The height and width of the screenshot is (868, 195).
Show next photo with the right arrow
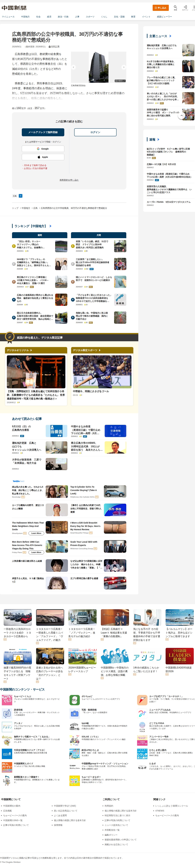123,67
